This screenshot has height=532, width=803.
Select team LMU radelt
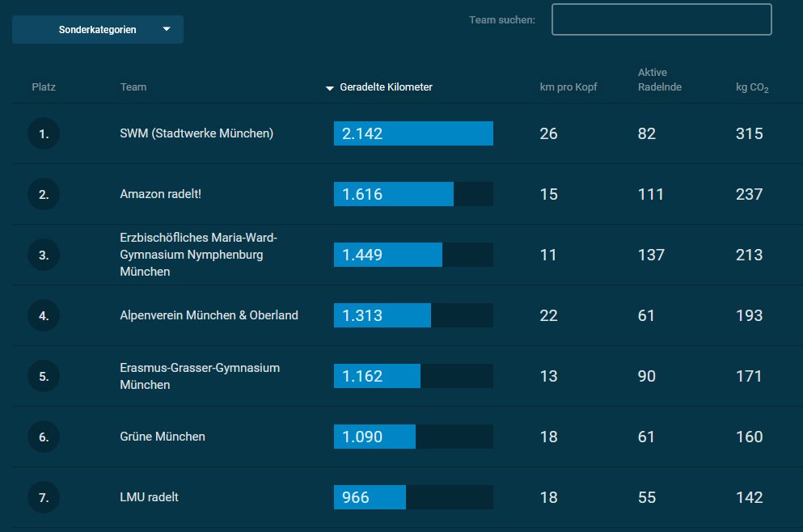tap(149, 496)
